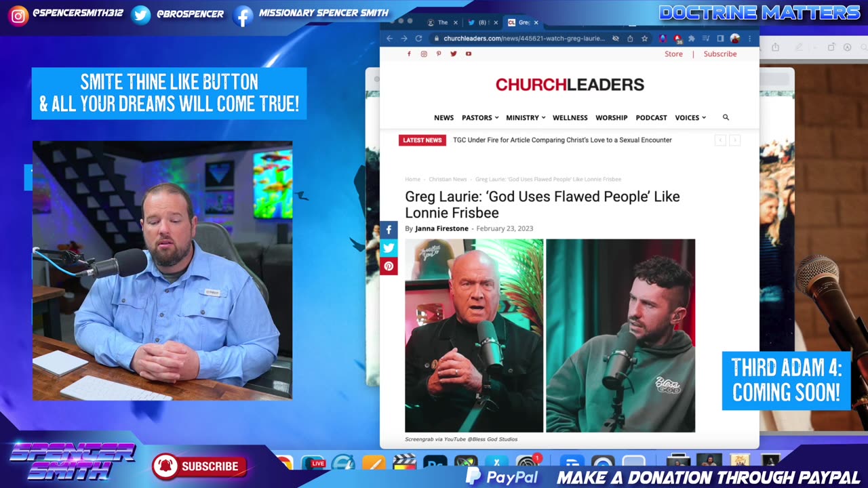Click the article headline about Lonnie Frisbee

tap(542, 204)
